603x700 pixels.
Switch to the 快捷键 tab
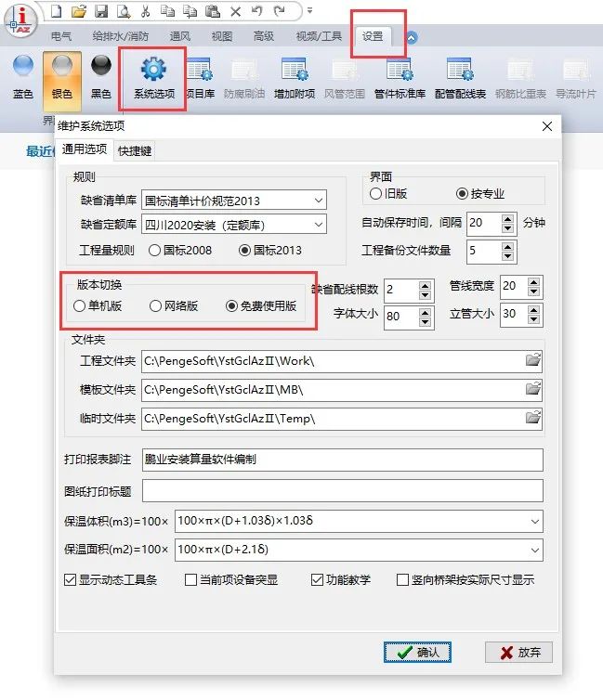pos(135,150)
